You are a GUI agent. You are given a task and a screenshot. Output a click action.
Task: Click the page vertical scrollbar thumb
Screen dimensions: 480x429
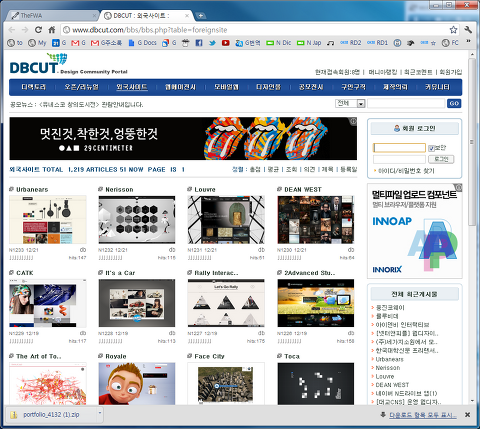472,143
